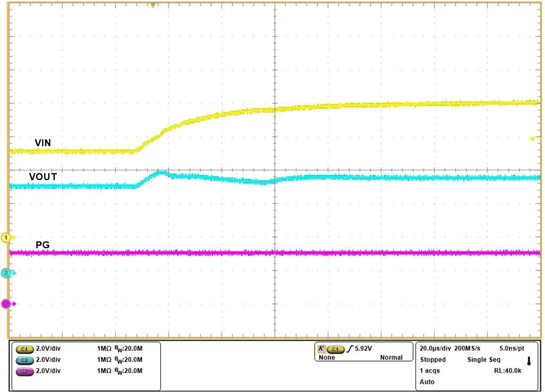The width and height of the screenshot is (545, 392).
Task: Click the thermometer temperature status icon
Action: [x=529, y=359]
